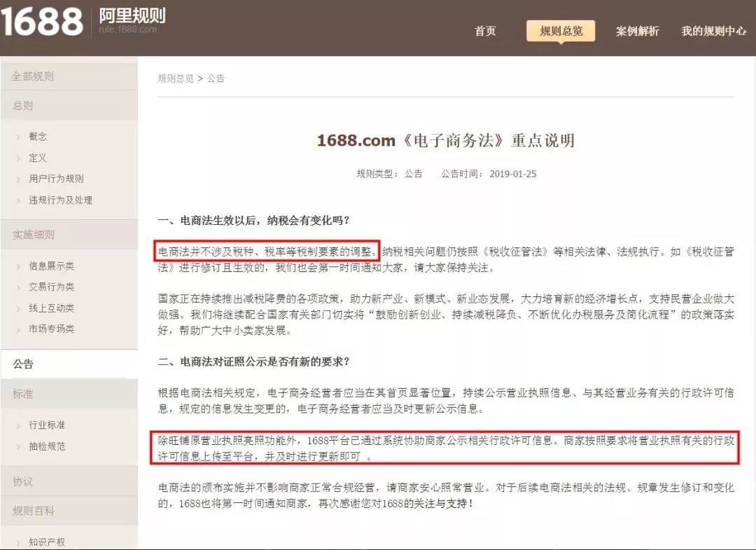Click the arrow beside 违规行为及处理

click(19, 200)
